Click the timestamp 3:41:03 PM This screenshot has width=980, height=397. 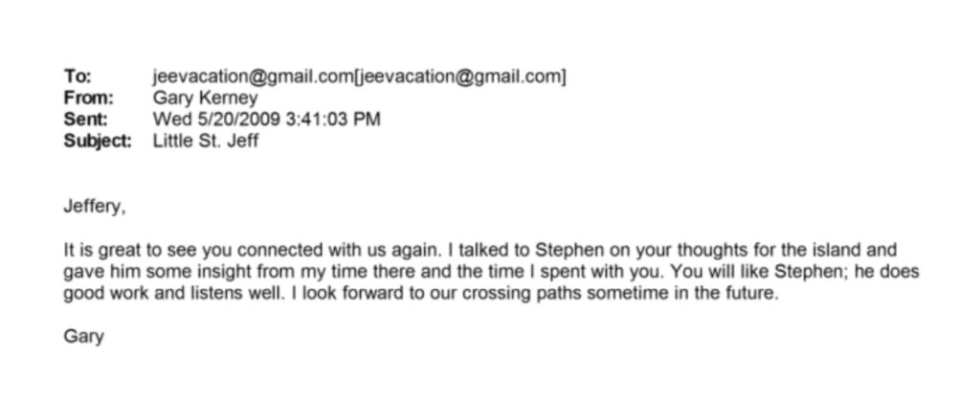tap(333, 119)
